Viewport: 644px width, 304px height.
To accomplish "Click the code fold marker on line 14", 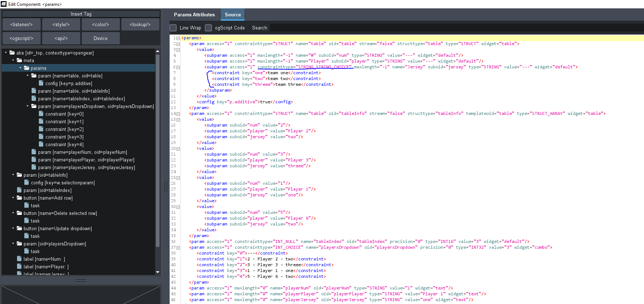I will [x=178, y=114].
